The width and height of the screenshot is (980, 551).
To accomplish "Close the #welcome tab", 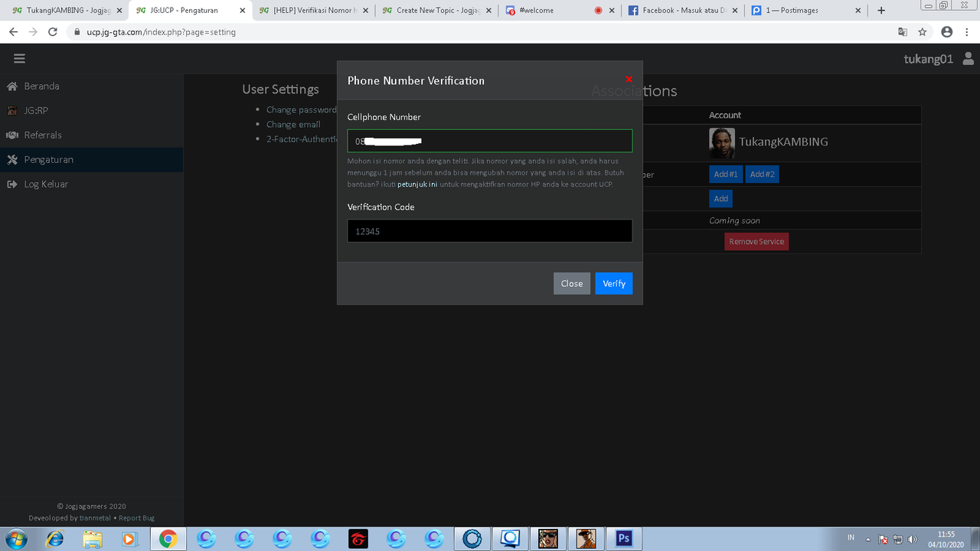I will [x=612, y=11].
